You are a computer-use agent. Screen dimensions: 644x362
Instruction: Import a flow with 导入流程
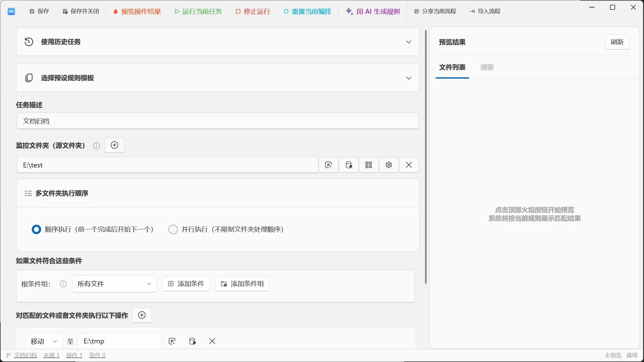coord(485,11)
